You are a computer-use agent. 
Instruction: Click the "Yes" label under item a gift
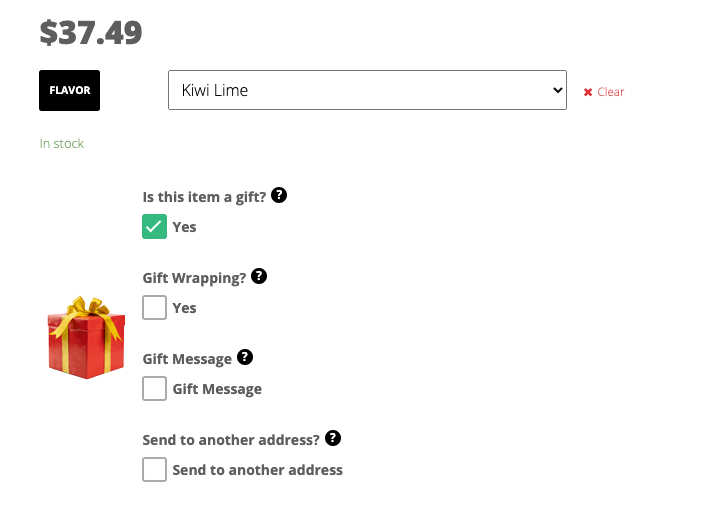click(184, 227)
